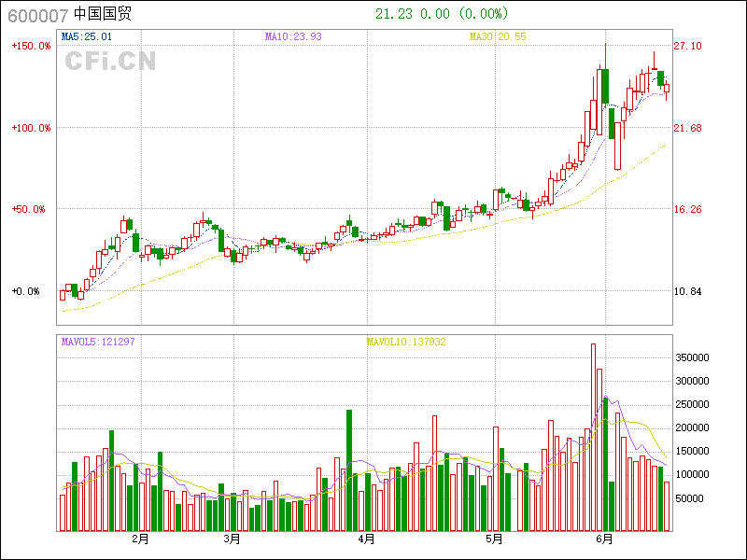The height and width of the screenshot is (560, 747).
Task: Select the MA30:20.55 indicator label
Action: coord(498,37)
